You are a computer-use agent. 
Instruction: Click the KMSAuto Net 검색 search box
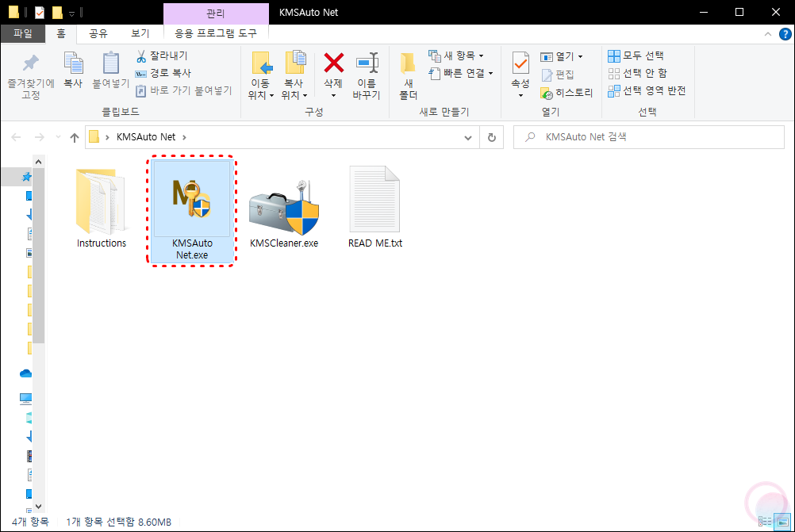click(x=649, y=137)
